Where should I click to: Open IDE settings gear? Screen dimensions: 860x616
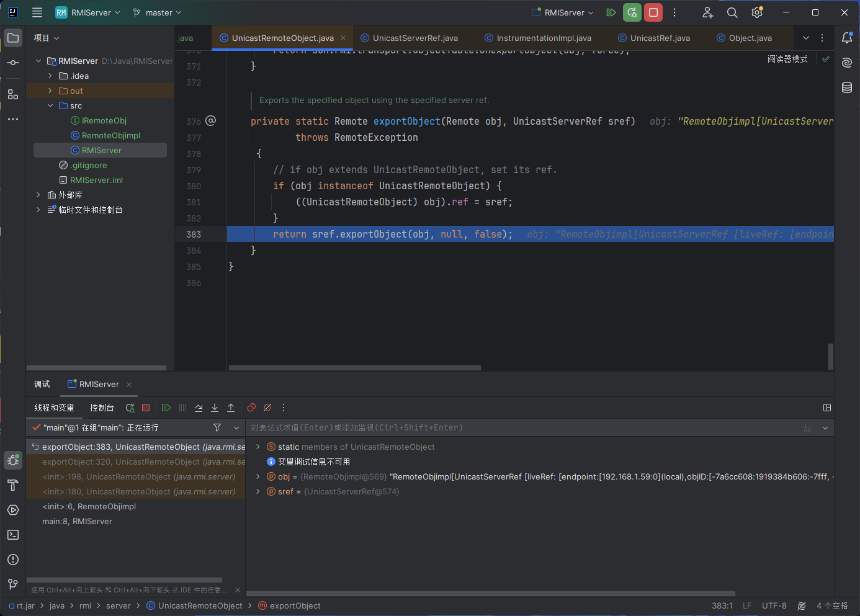click(x=757, y=12)
